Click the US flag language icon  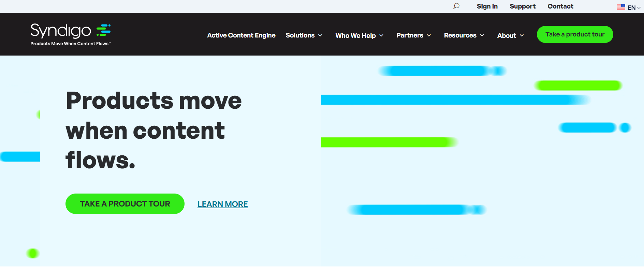coord(621,7)
